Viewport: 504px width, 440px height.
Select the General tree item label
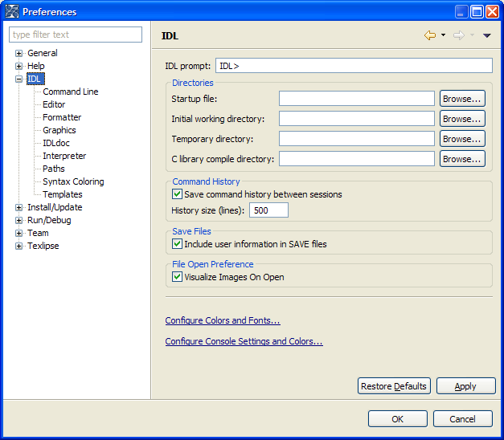tap(43, 53)
